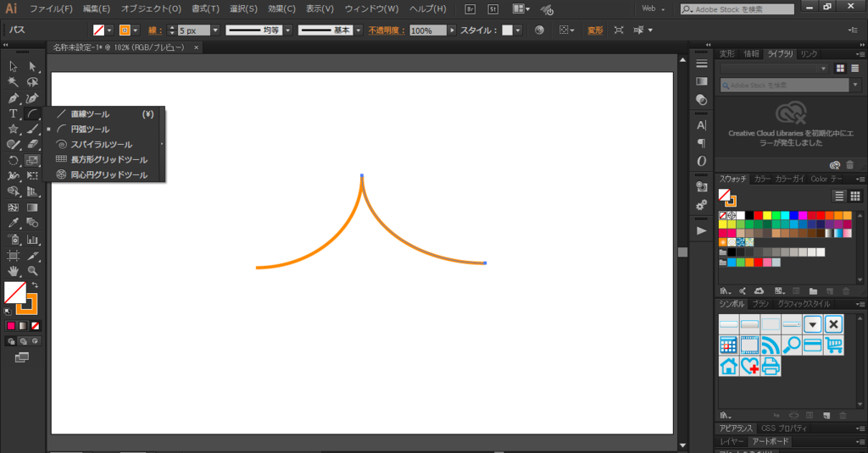This screenshot has height=453, width=868.
Task: Switch to the アピアランス panel tab
Action: point(736,428)
